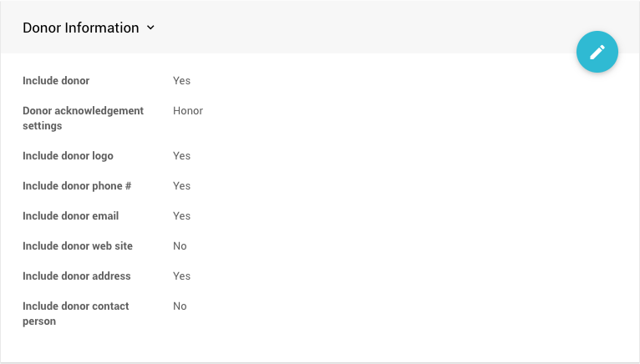Click the Yes value for donor phone #

181,186
